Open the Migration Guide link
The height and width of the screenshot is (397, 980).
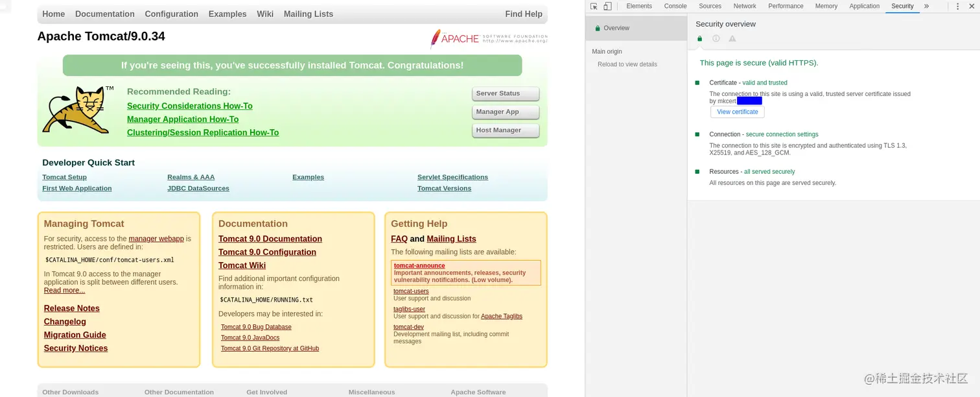(75, 335)
